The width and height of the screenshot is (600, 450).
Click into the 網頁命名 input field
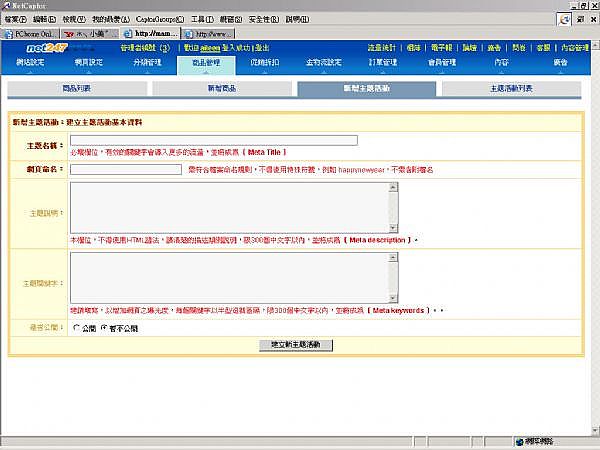126,169
